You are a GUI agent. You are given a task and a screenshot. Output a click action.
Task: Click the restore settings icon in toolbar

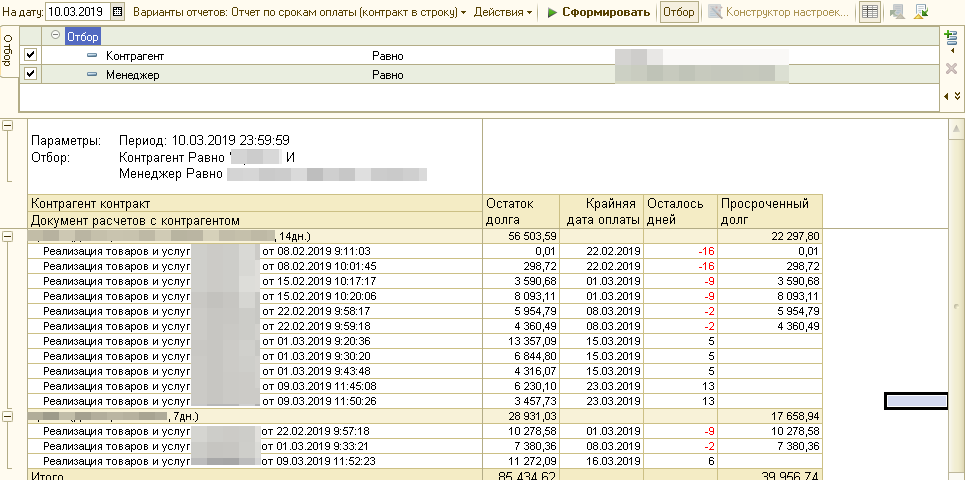897,13
